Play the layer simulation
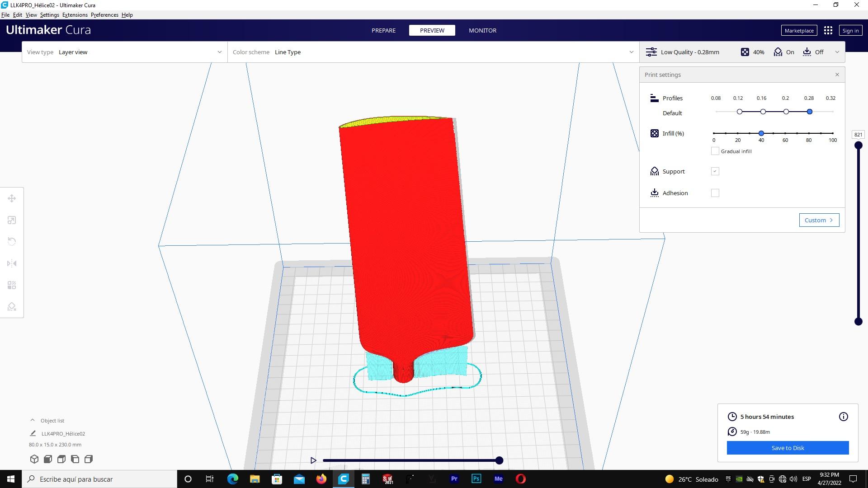868x488 pixels. tap(313, 460)
